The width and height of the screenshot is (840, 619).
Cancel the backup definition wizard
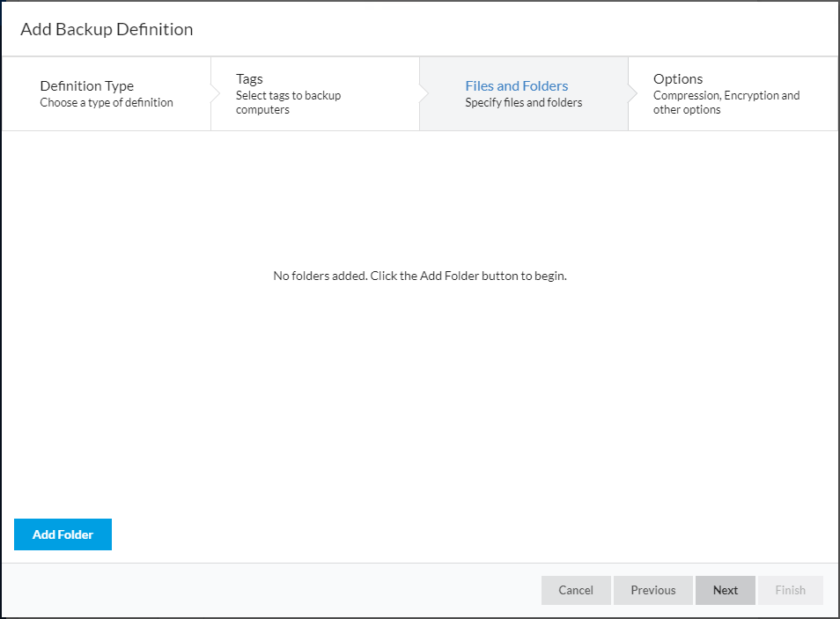(x=576, y=590)
